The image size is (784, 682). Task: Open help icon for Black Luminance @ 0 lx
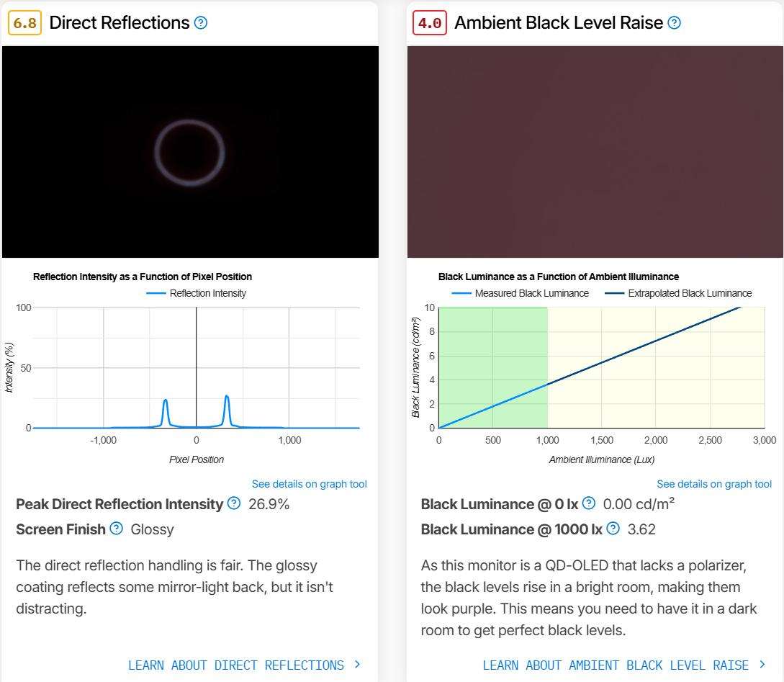click(x=589, y=503)
